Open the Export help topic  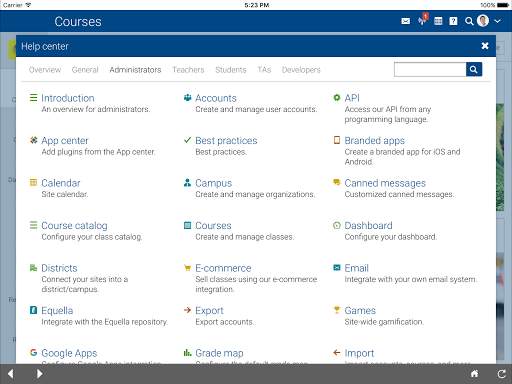[209, 311]
